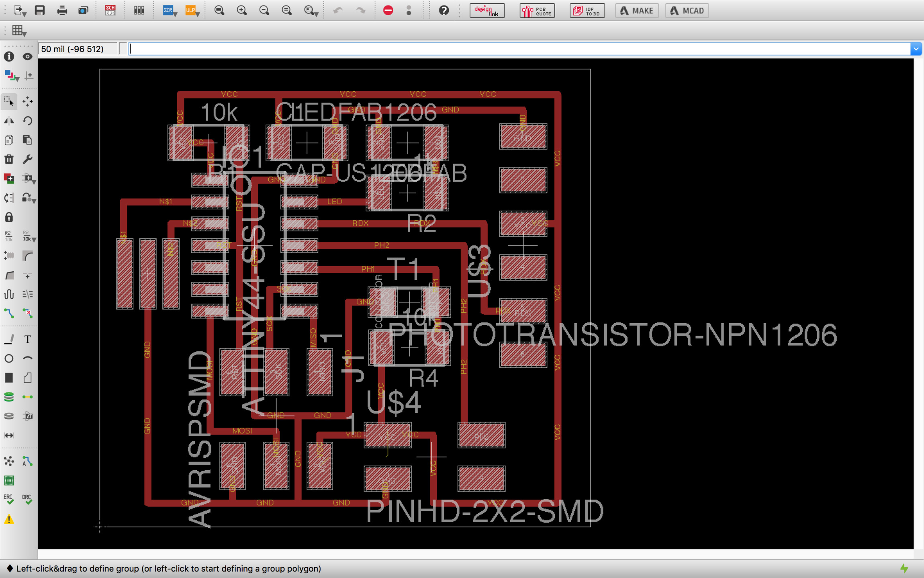Select the Copy tool

click(x=9, y=140)
